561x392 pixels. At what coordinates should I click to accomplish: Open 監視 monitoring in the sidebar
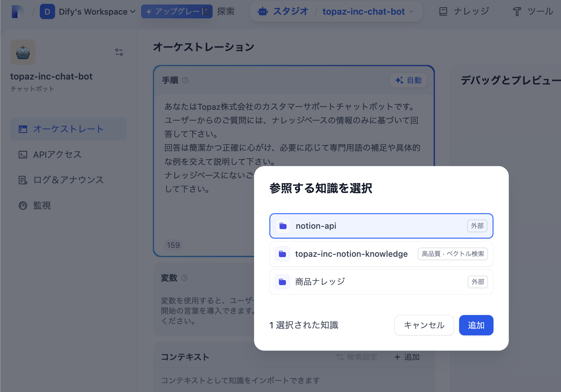[x=68, y=206]
